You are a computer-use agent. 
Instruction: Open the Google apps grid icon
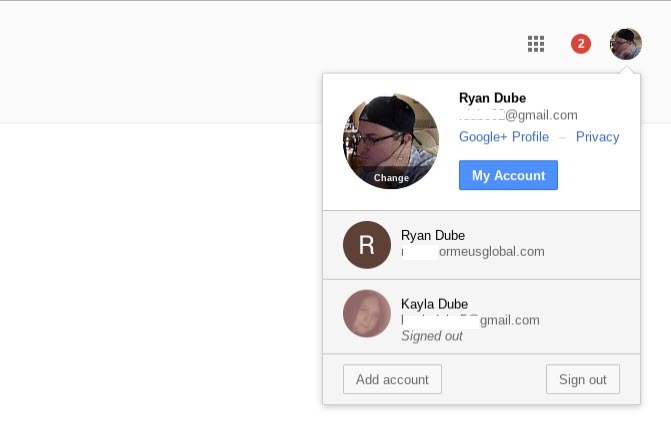point(536,44)
